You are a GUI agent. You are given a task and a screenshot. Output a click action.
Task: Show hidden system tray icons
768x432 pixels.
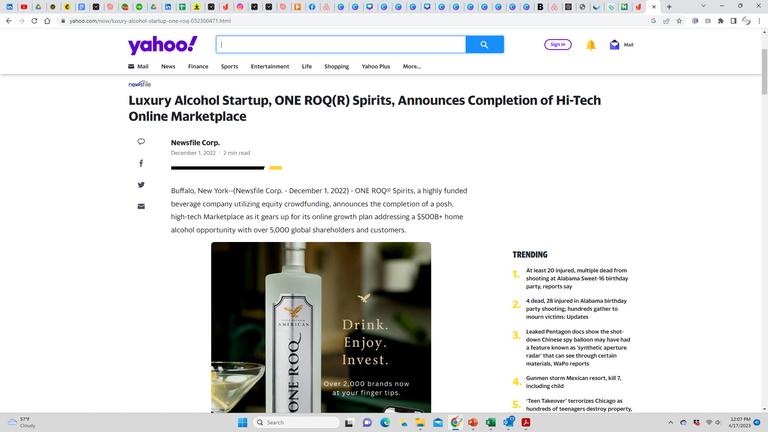[x=671, y=422]
